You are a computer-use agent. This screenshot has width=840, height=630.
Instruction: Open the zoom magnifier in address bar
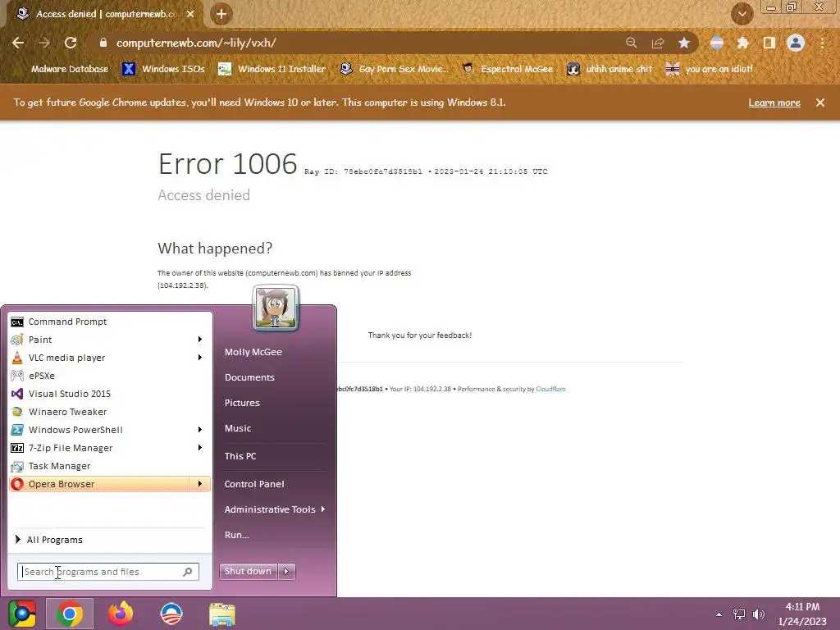[632, 43]
